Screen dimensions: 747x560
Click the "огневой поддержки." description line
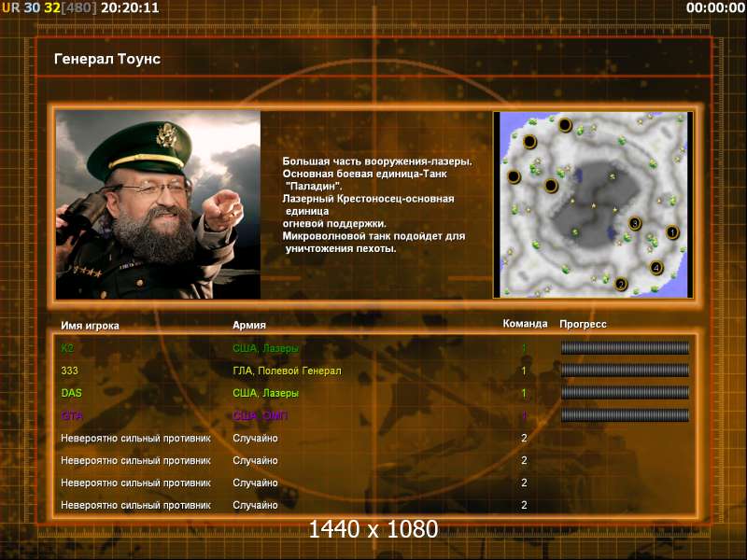click(x=334, y=223)
